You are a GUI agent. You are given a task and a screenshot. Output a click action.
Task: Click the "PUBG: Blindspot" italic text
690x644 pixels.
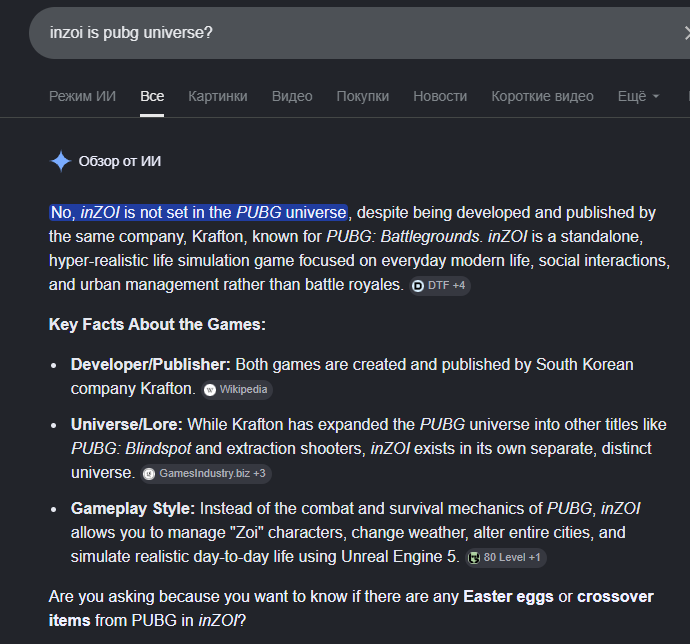pyautogui.click(x=131, y=449)
